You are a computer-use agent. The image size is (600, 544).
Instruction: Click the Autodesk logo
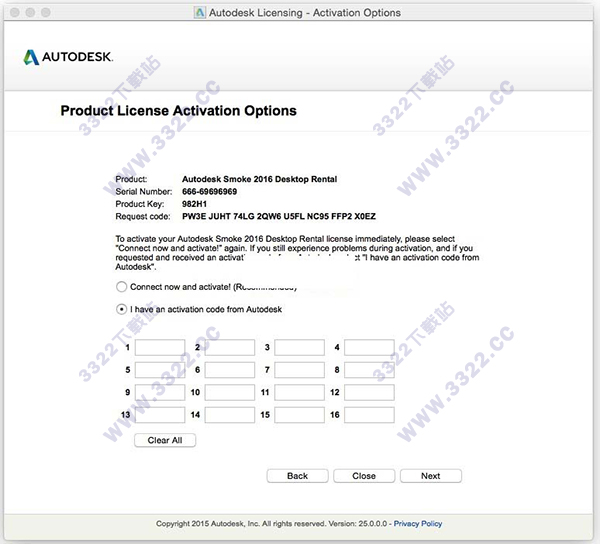point(68,57)
